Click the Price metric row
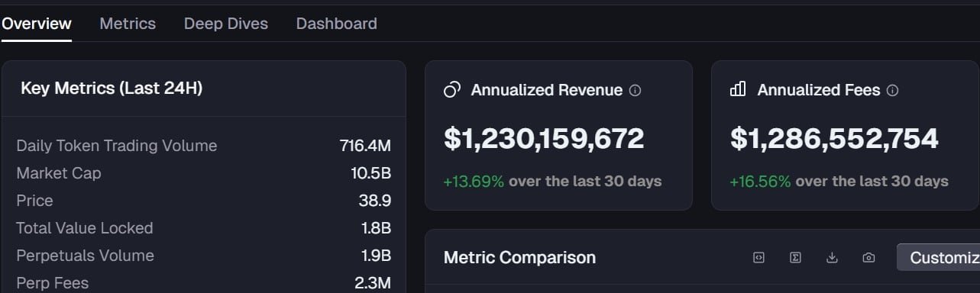This screenshot has height=293, width=980. pyautogui.click(x=204, y=201)
